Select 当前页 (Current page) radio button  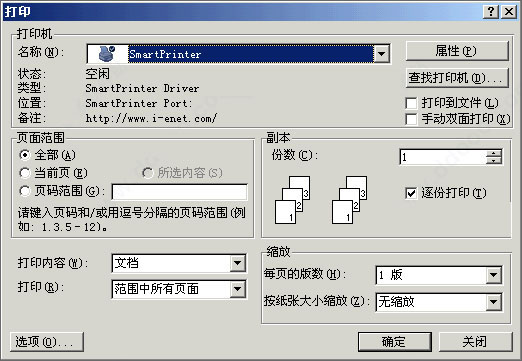25,173
